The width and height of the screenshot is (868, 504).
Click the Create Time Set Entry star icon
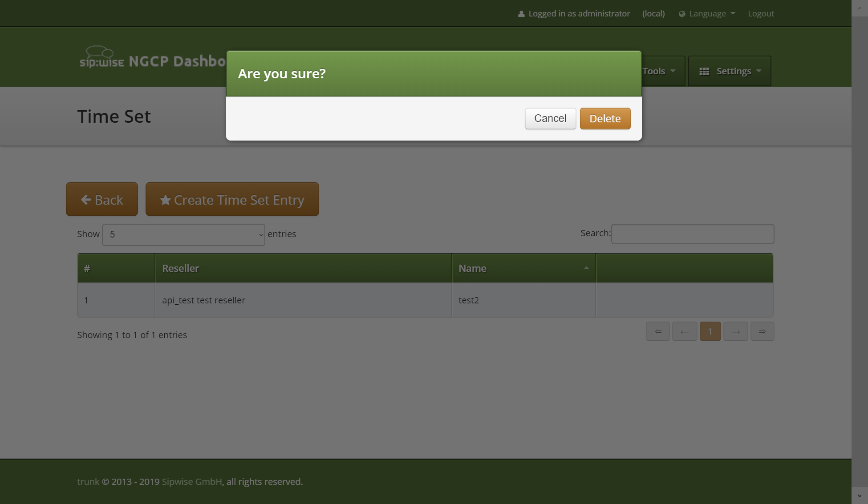166,198
